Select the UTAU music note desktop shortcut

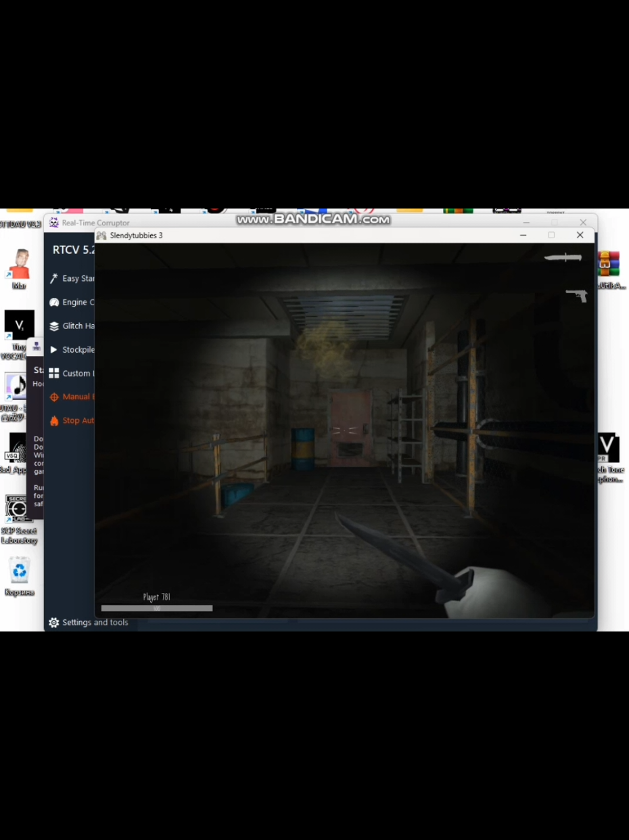15,396
